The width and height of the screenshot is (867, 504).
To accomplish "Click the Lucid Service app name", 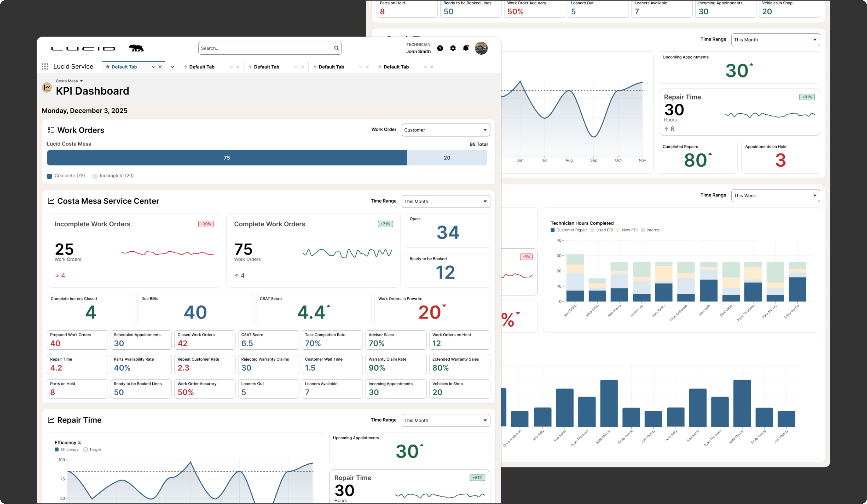I will pos(73,67).
